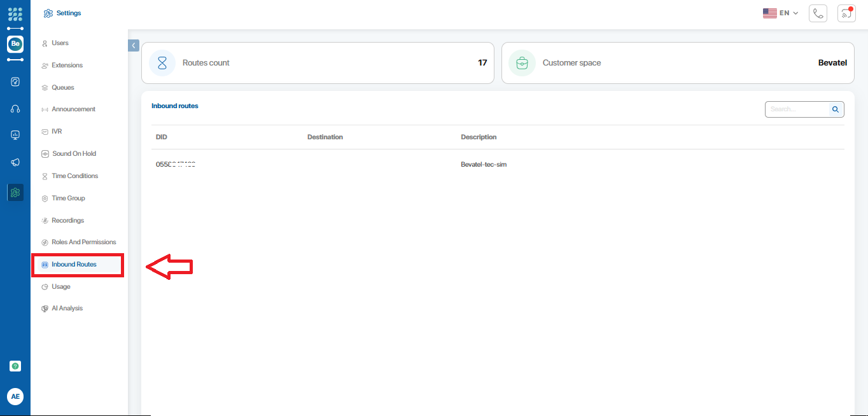Select Inbound Routes menu item
868x416 pixels.
click(x=74, y=265)
